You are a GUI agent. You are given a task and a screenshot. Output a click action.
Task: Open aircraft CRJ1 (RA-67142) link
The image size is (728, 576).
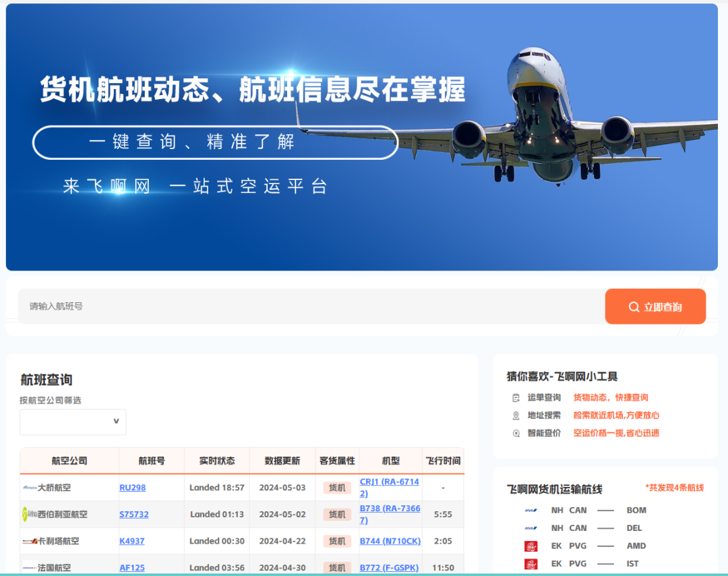pos(390,488)
